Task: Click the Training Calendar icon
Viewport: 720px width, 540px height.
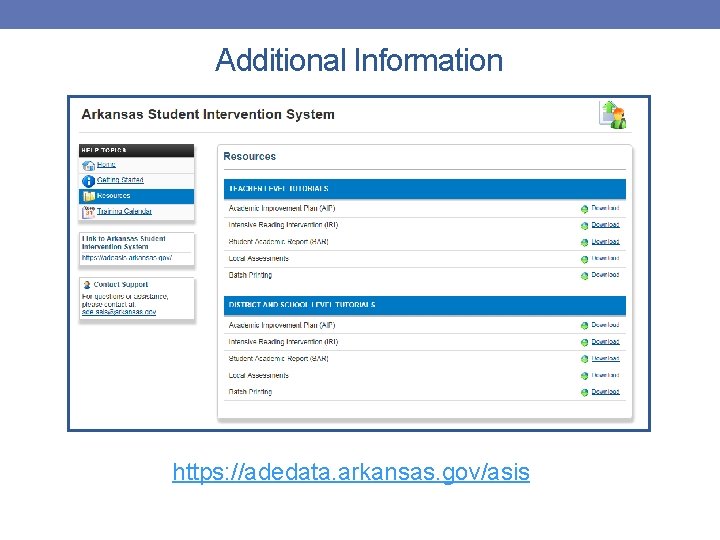Action: [x=88, y=212]
